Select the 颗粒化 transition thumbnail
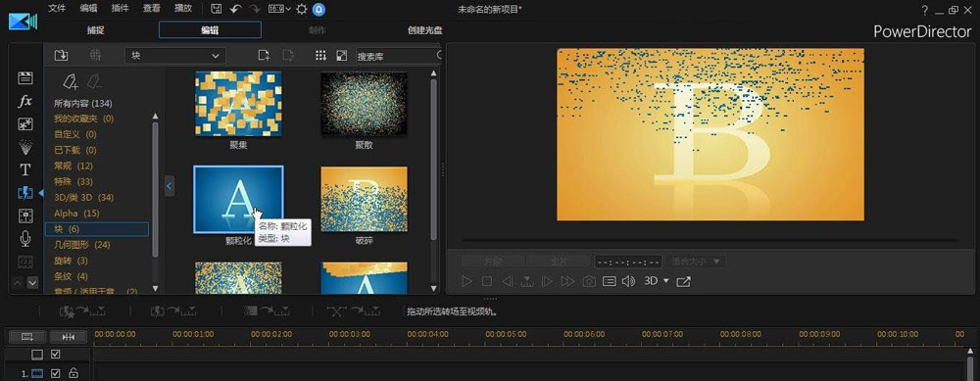Viewport: 980px width, 381px height. click(238, 199)
